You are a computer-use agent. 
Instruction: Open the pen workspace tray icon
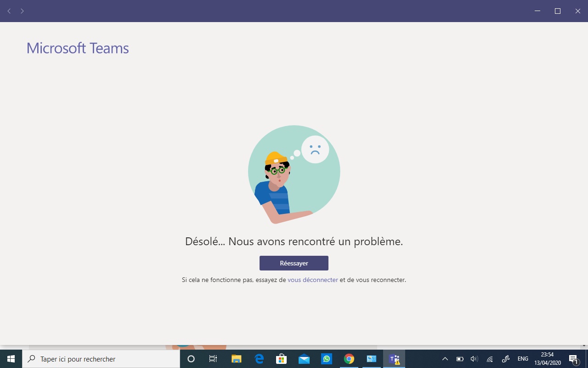coord(506,359)
